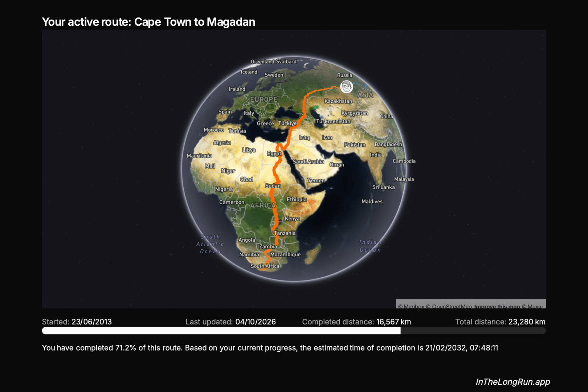Click the EUROPE continent label
Viewport: 588px width, 392px height.
[x=264, y=99]
